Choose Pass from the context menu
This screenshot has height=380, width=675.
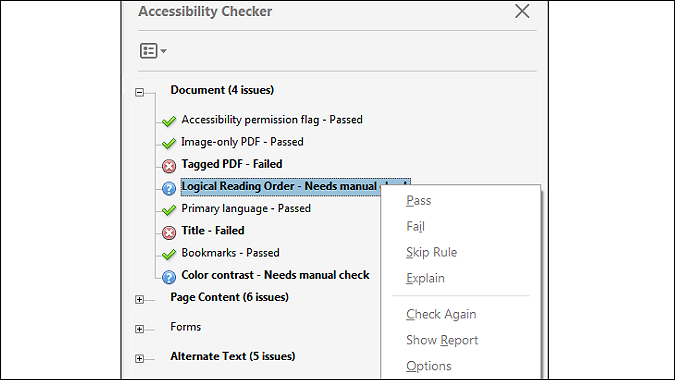coord(418,201)
